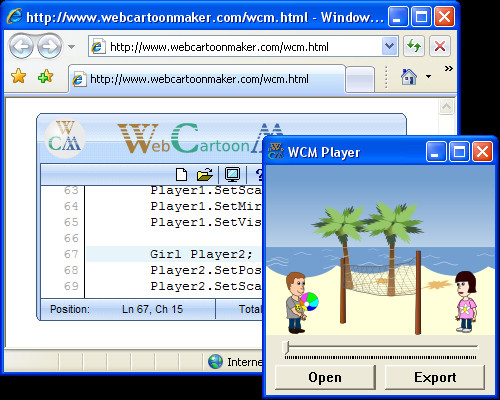
Task: Click the page scrollbar up arrow
Action: (446, 107)
